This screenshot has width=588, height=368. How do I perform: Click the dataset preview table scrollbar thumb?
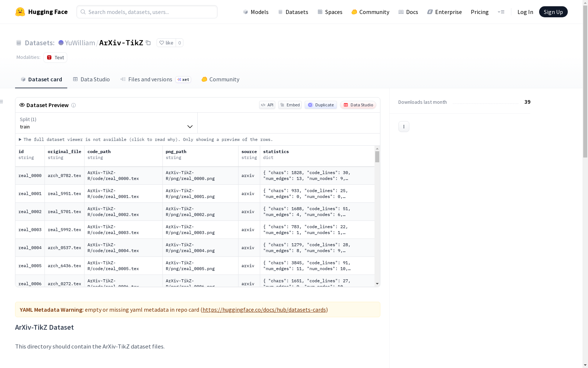pyautogui.click(x=377, y=157)
